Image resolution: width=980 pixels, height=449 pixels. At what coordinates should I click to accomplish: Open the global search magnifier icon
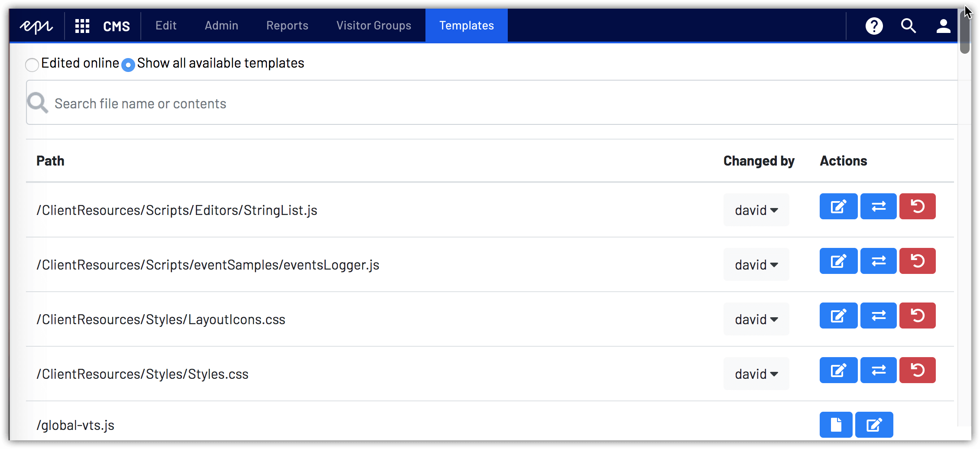[909, 26]
